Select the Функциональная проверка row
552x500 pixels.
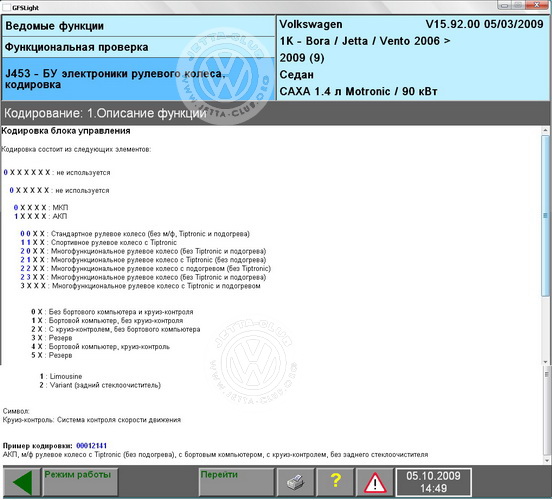(x=138, y=47)
